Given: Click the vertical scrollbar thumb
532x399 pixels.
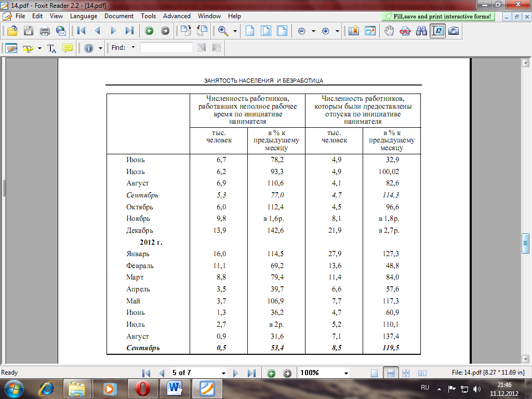Looking at the screenshot, I should pos(525,243).
